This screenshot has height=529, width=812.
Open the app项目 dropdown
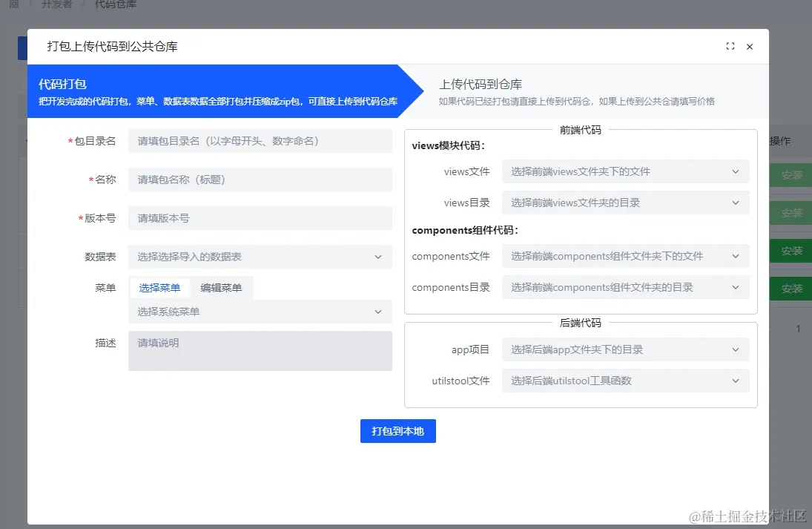(x=626, y=349)
